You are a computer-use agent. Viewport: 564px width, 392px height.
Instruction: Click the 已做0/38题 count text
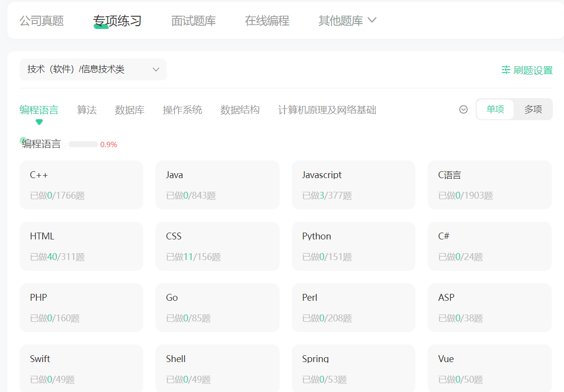461,318
